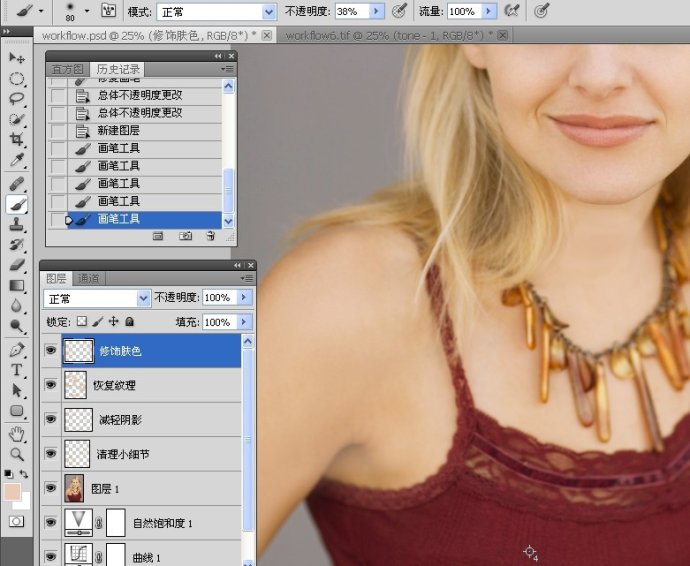Screen dimensions: 690x566
Task: Select the Clone Stamp tool
Action: [x=17, y=224]
